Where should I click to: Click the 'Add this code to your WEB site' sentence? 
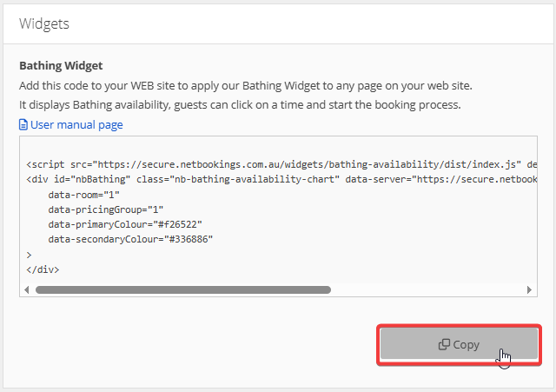246,86
